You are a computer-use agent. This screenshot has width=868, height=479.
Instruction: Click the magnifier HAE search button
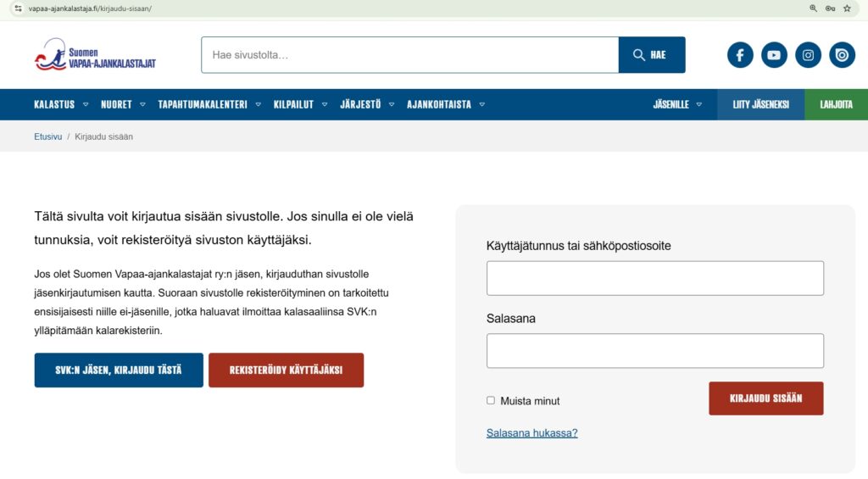point(652,55)
